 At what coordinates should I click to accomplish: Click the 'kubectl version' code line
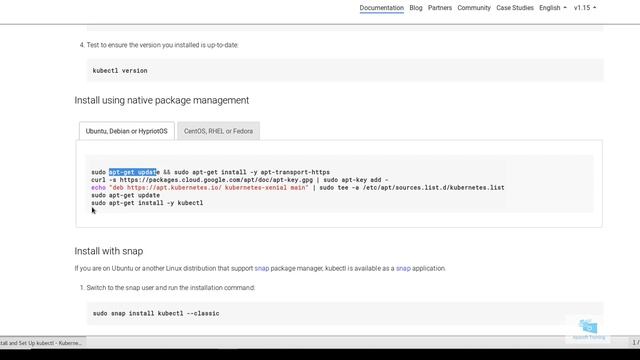pyautogui.click(x=120, y=71)
